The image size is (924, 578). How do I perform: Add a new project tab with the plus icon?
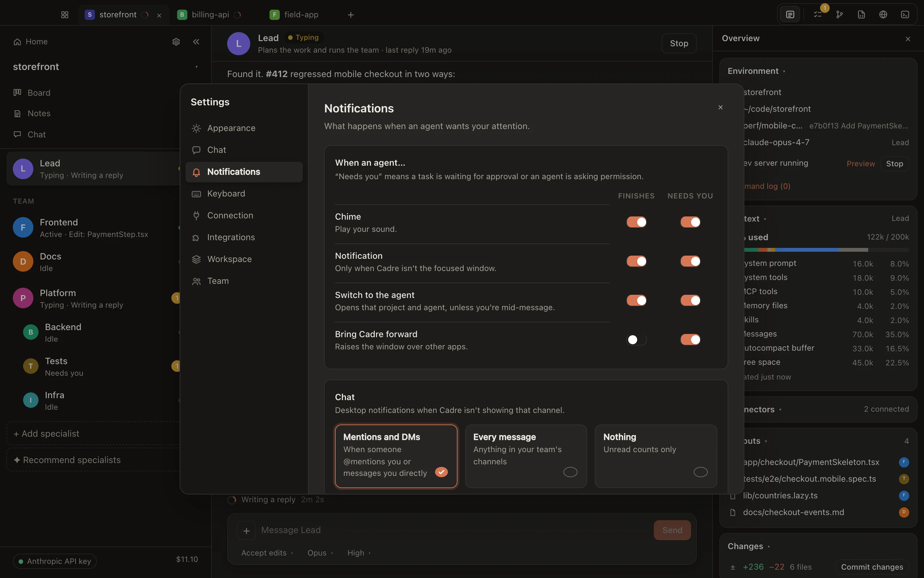351,15
